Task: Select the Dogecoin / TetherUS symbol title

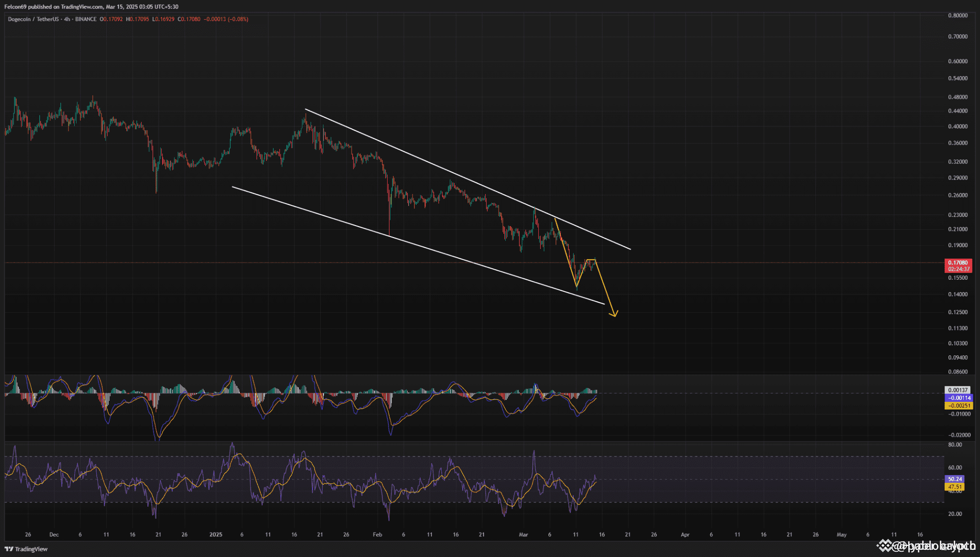Action: pyautogui.click(x=33, y=19)
